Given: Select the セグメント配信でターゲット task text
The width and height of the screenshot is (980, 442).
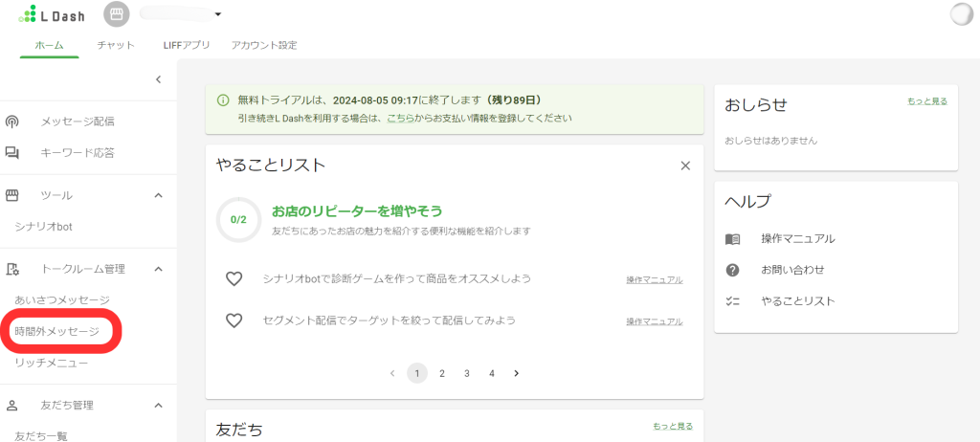Looking at the screenshot, I should coord(390,320).
